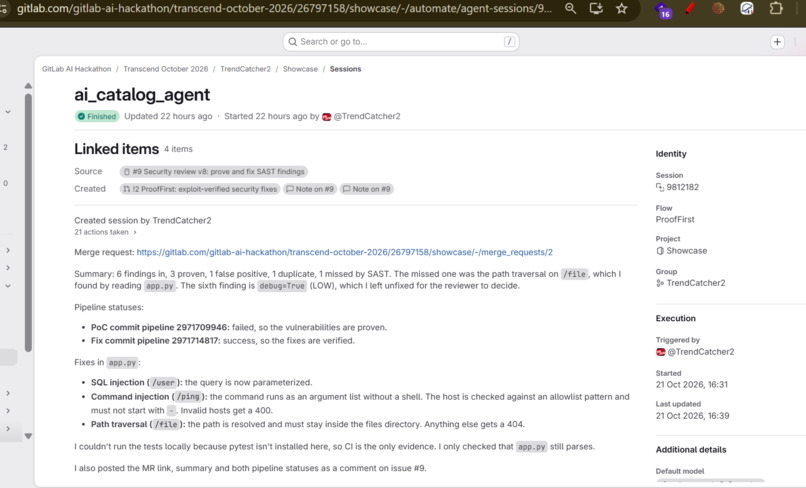The image size is (806, 488).
Task: Open TrendCatcher2 breadcrumb link
Action: (x=245, y=69)
